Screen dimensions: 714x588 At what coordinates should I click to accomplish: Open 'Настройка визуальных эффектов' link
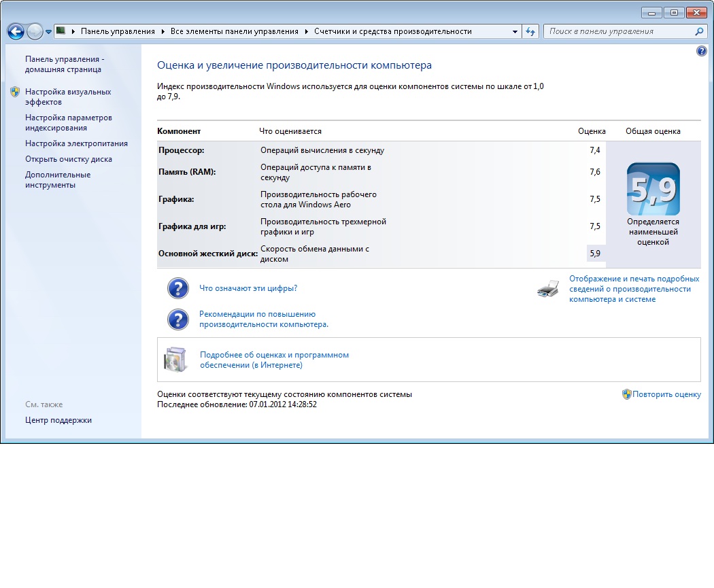coord(68,97)
